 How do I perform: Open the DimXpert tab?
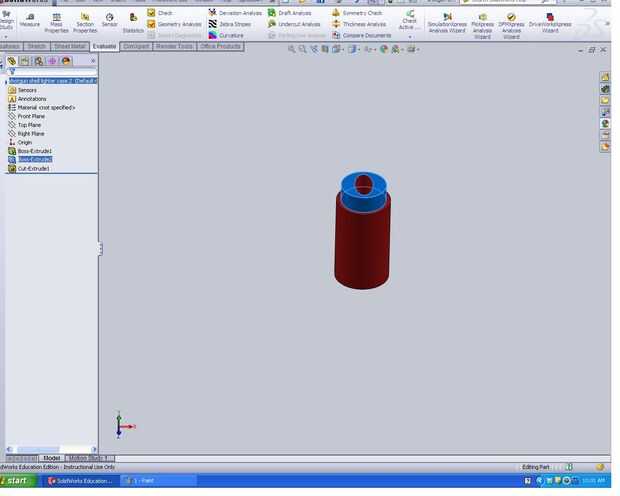(x=136, y=46)
